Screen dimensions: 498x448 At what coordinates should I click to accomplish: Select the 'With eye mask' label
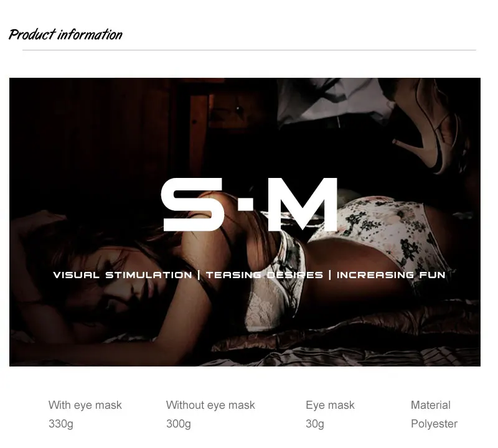point(85,405)
